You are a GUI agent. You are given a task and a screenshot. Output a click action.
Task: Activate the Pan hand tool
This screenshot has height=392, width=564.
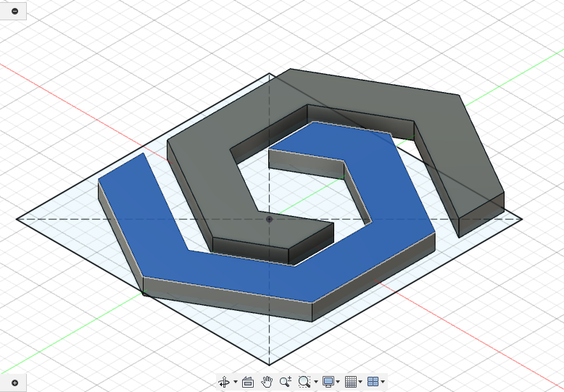[267, 381]
